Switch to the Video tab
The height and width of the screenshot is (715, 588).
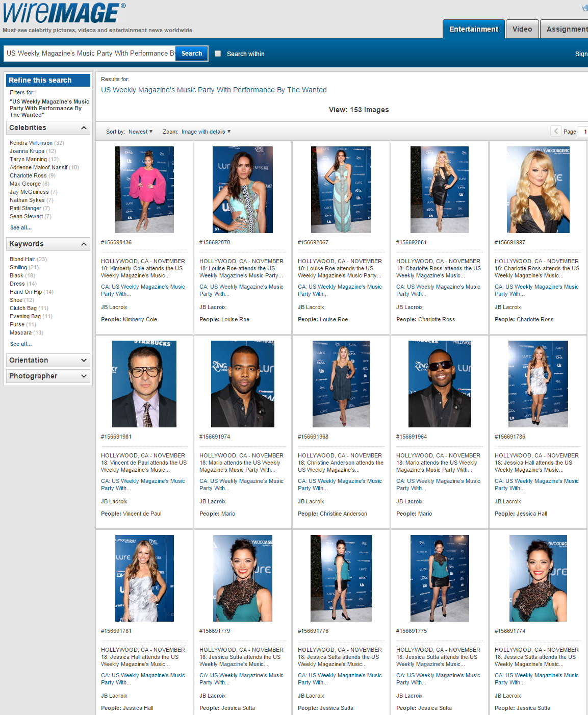[522, 29]
